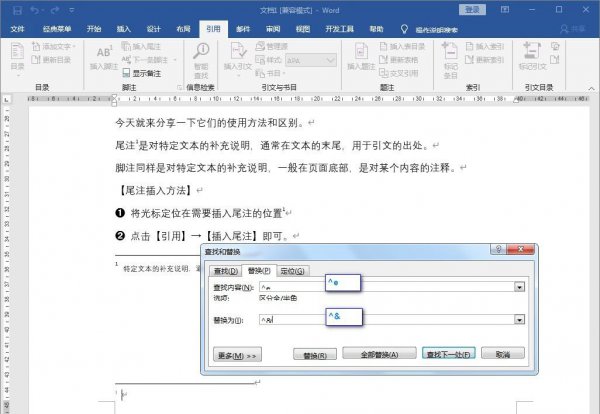Image resolution: width=600 pixels, height=414 pixels.
Task: Click the save icon in quick access toolbar
Action: pyautogui.click(x=15, y=9)
